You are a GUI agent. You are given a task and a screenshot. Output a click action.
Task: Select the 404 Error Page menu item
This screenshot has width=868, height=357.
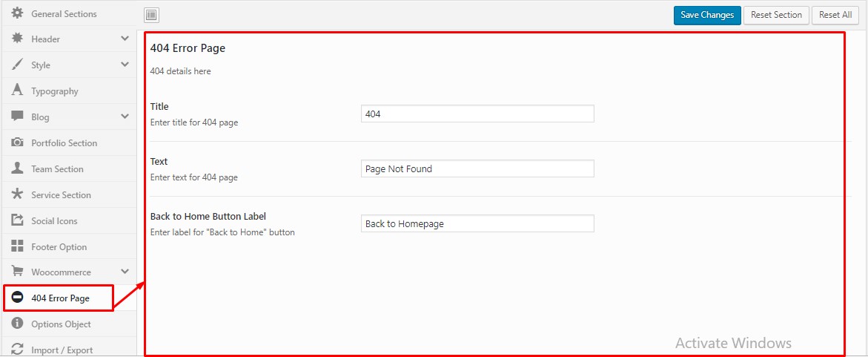[x=59, y=298]
